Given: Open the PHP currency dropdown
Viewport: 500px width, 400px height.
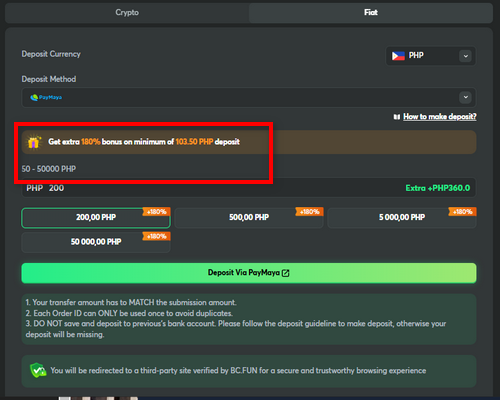Looking at the screenshot, I should point(431,56).
